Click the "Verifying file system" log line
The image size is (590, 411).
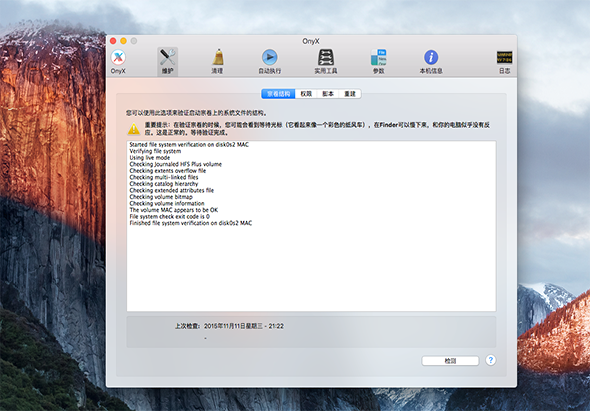(155, 151)
